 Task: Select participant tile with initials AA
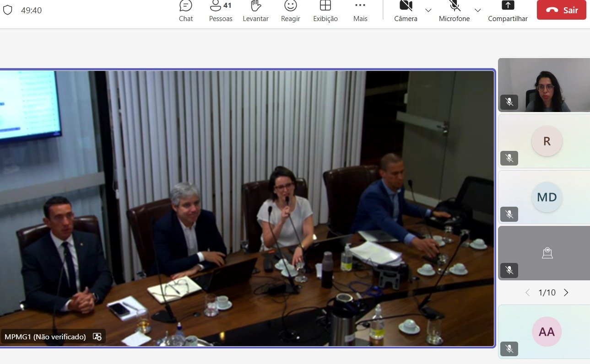[547, 332]
